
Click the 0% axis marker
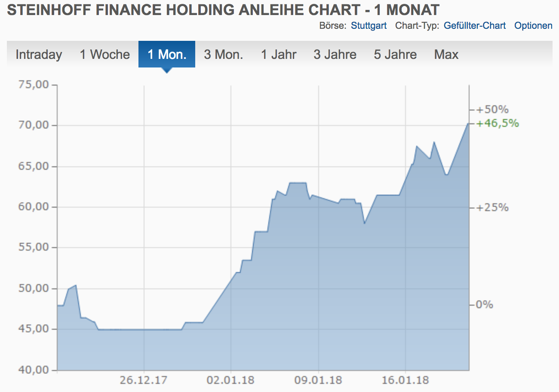coord(484,305)
